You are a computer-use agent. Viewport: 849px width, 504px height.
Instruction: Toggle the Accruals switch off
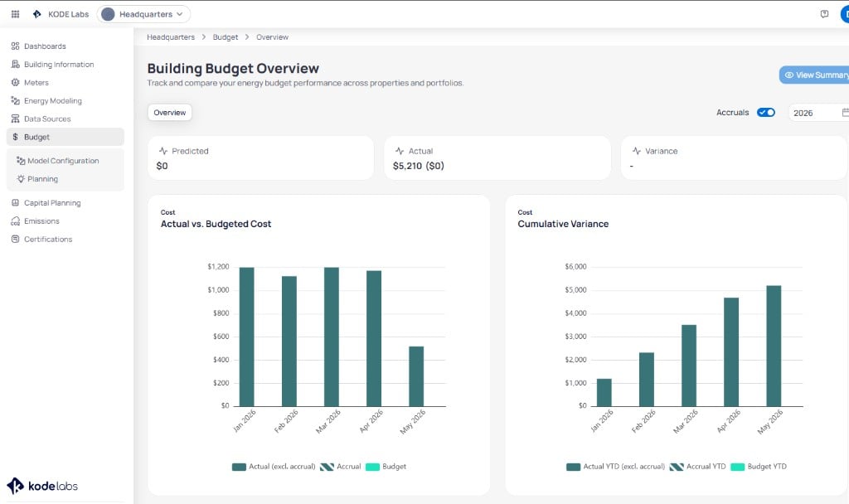click(765, 112)
